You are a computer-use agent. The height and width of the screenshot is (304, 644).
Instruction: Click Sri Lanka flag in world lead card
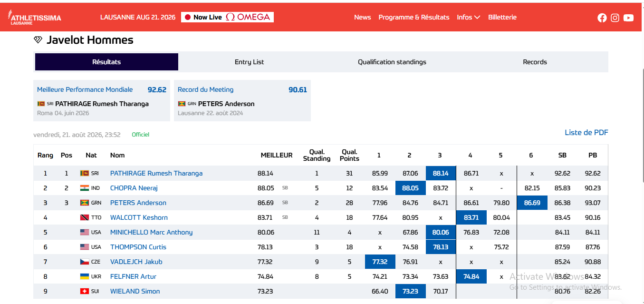(x=41, y=104)
